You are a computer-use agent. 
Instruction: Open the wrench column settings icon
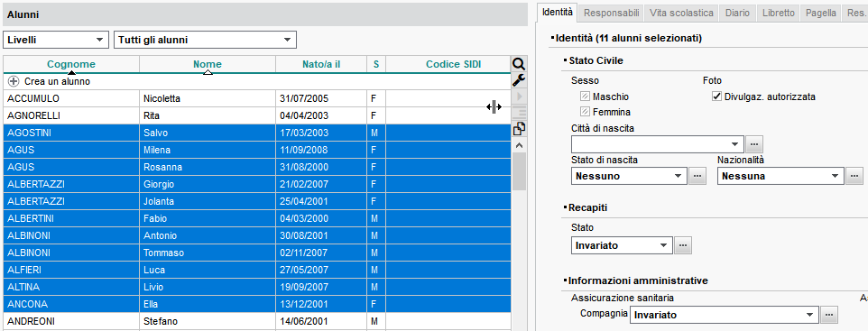pos(519,80)
